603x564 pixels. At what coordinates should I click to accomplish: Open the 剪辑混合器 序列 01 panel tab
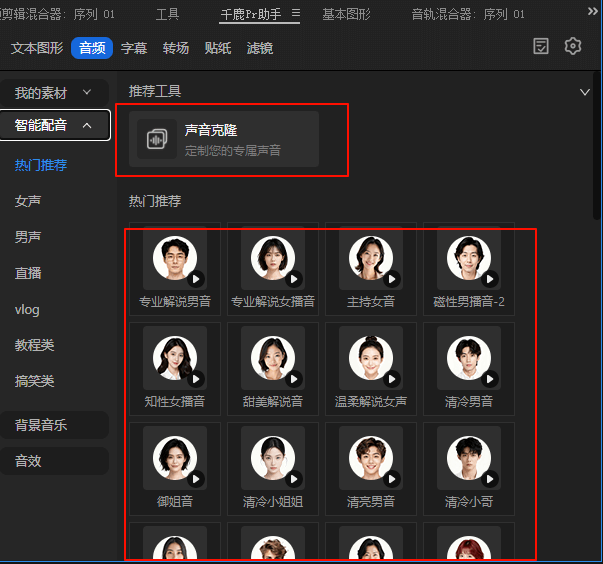[x=58, y=14]
